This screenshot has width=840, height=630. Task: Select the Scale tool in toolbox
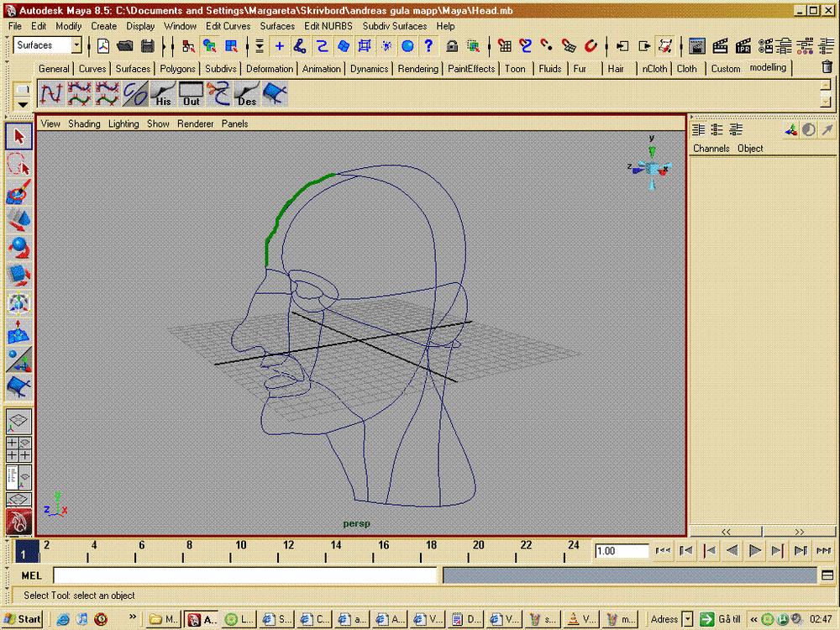click(x=18, y=276)
